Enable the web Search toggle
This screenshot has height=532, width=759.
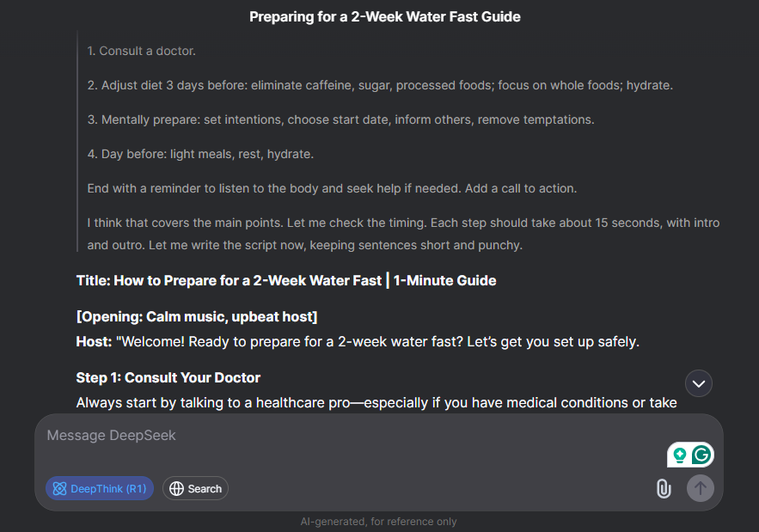pos(196,488)
